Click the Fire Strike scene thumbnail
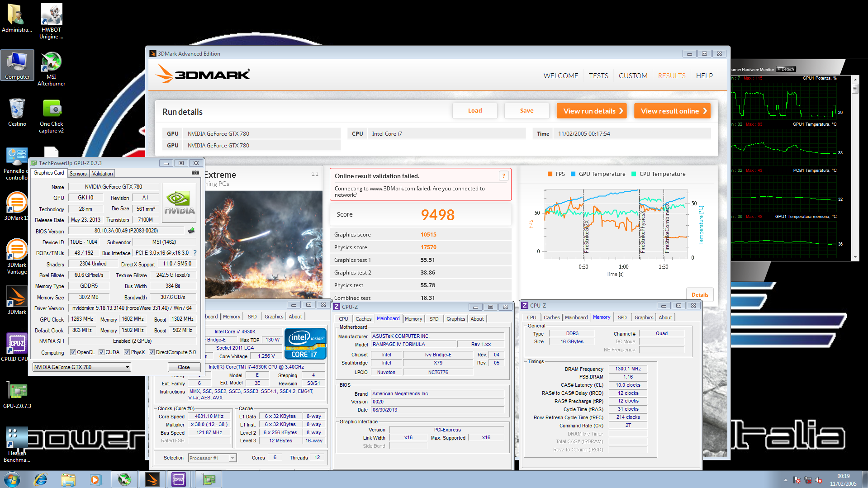 click(x=264, y=244)
